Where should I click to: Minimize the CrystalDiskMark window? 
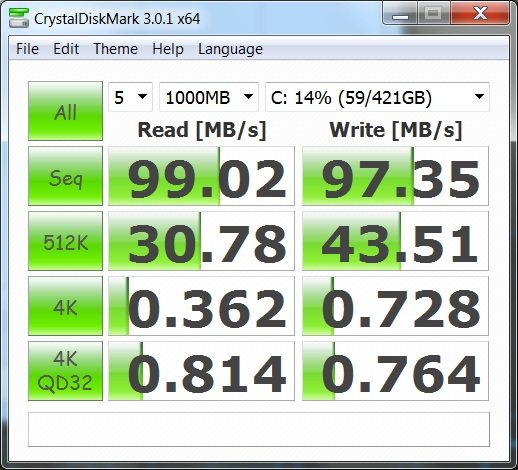[400, 13]
